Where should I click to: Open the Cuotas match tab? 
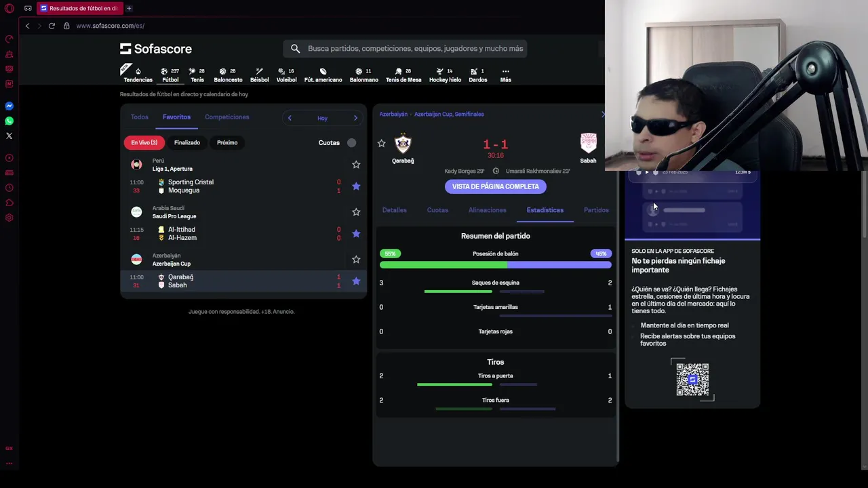(x=437, y=210)
